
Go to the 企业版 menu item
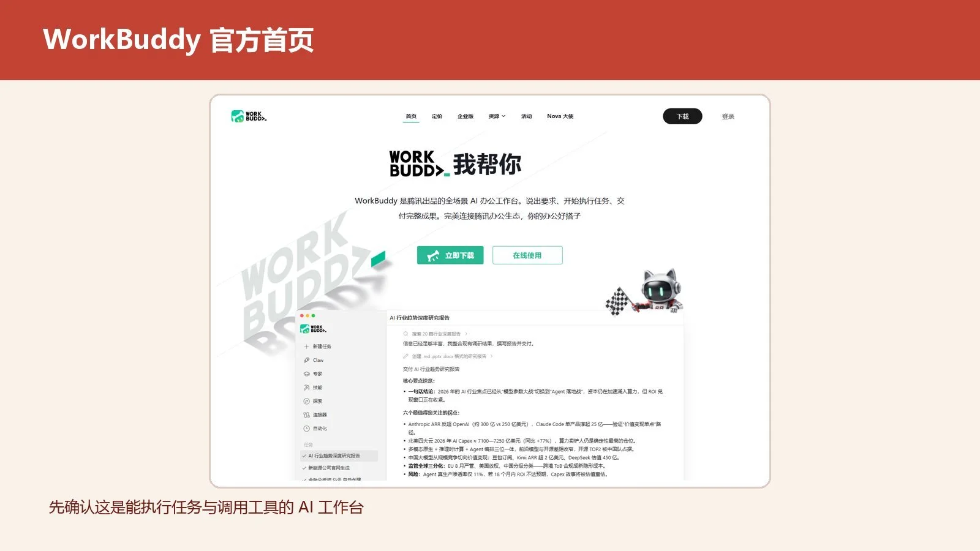466,116
